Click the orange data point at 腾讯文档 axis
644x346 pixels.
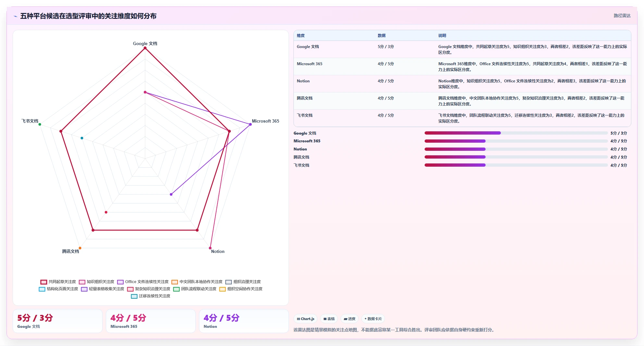(x=80, y=248)
